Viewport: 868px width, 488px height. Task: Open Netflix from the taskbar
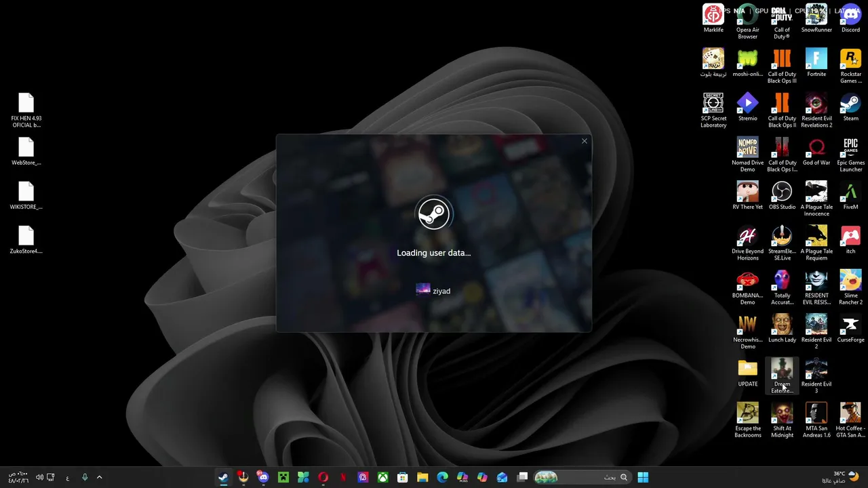point(343,477)
